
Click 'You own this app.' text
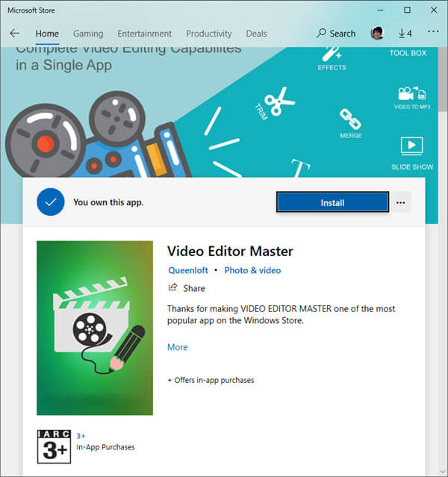108,202
